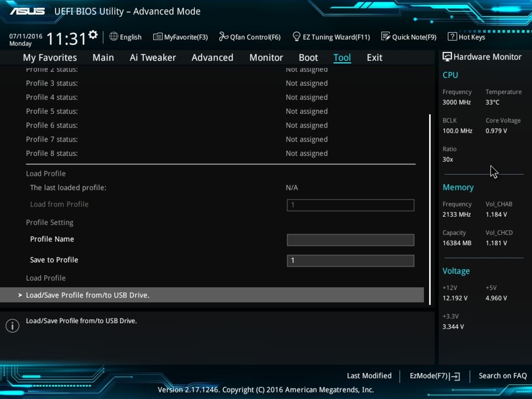The image size is (532, 399).
Task: Open the My Favorites tab
Action: [50, 58]
